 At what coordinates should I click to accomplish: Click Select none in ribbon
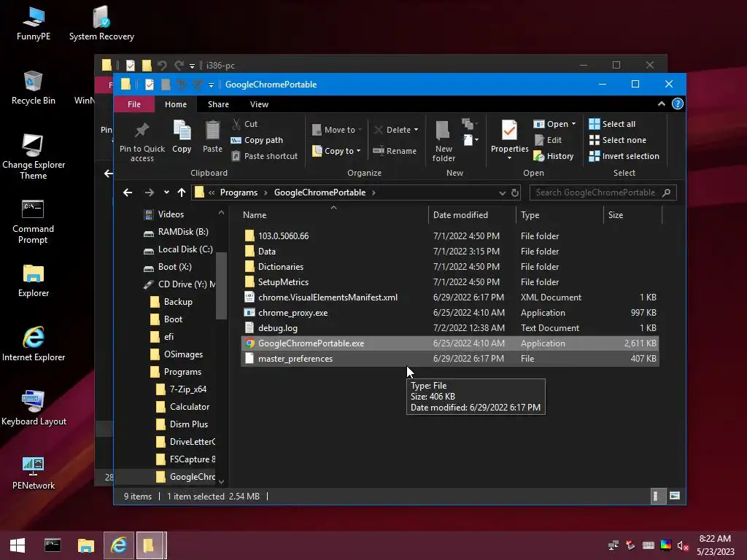618,140
